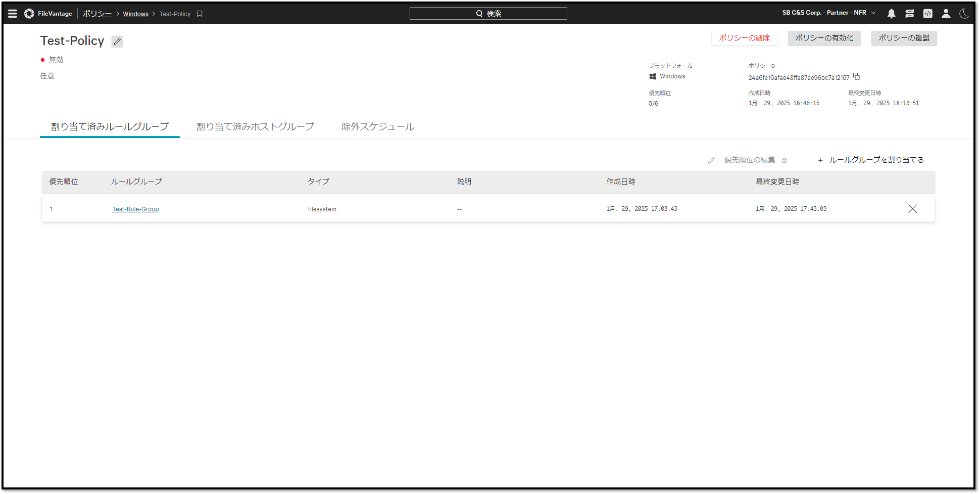Click the filesystem type cell
The height and width of the screenshot is (494, 980).
pos(322,209)
